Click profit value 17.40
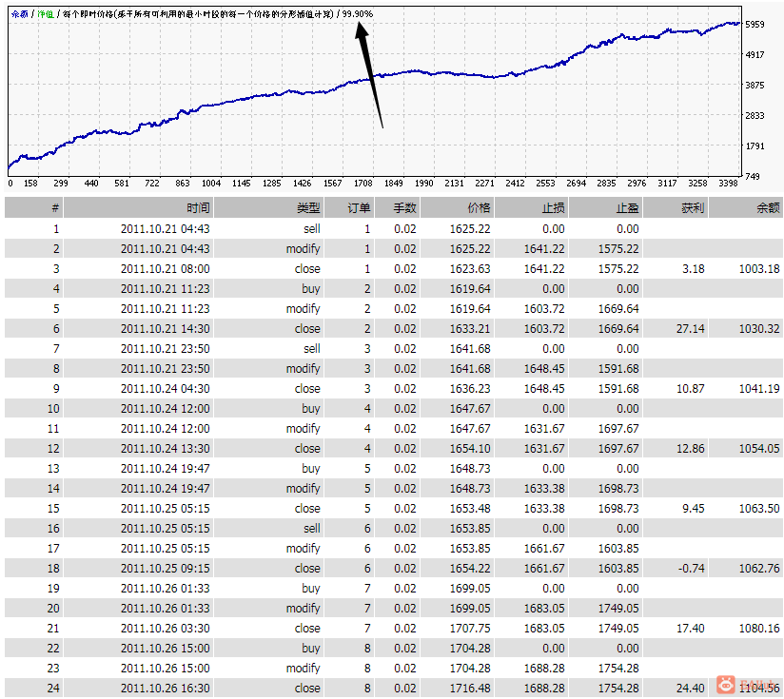This screenshot has height=699, width=784. 690,629
